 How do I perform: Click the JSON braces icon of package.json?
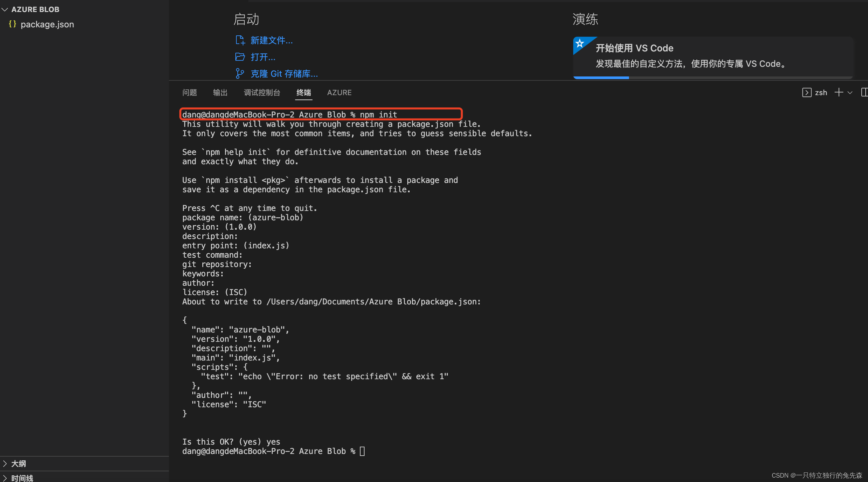tap(12, 24)
